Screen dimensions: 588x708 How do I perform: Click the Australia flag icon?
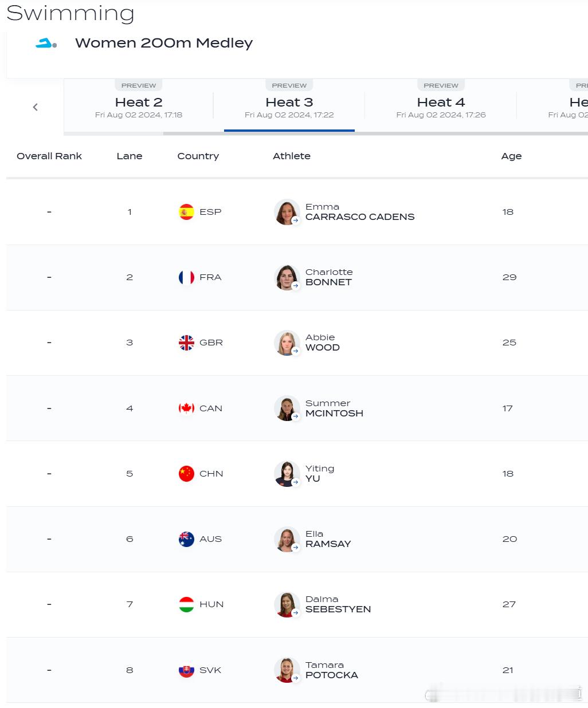pyautogui.click(x=186, y=539)
